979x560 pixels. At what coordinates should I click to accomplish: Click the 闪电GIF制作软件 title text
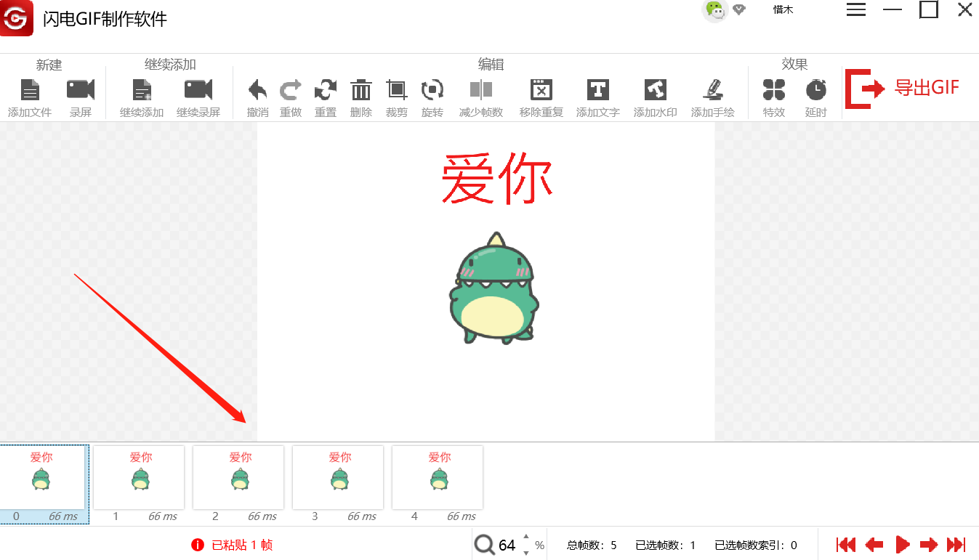(105, 19)
